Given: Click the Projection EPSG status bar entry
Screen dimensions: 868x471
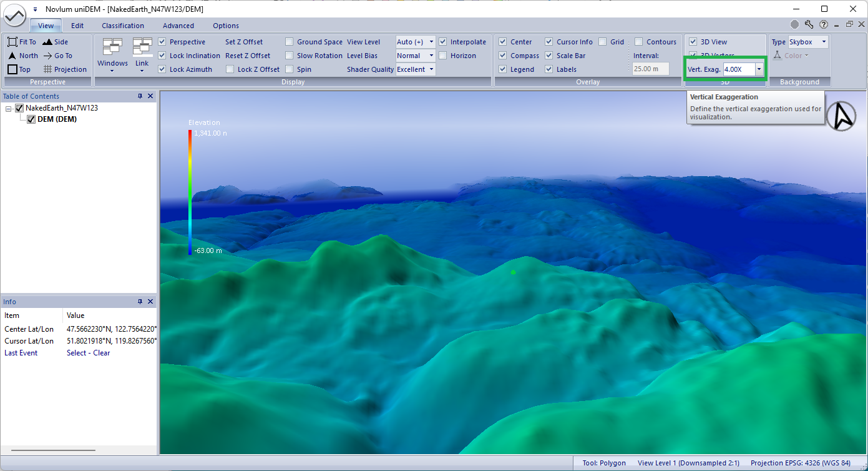Looking at the screenshot, I should click(x=801, y=463).
